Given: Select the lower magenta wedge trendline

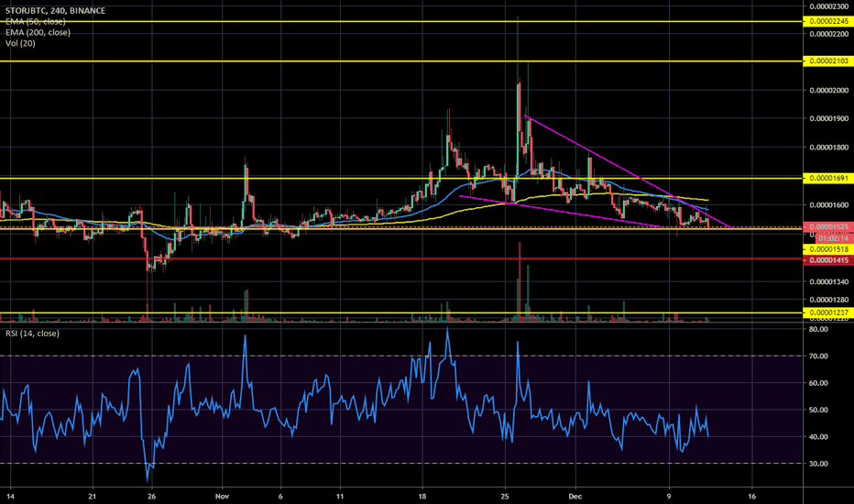Looking at the screenshot, I should point(561,212).
